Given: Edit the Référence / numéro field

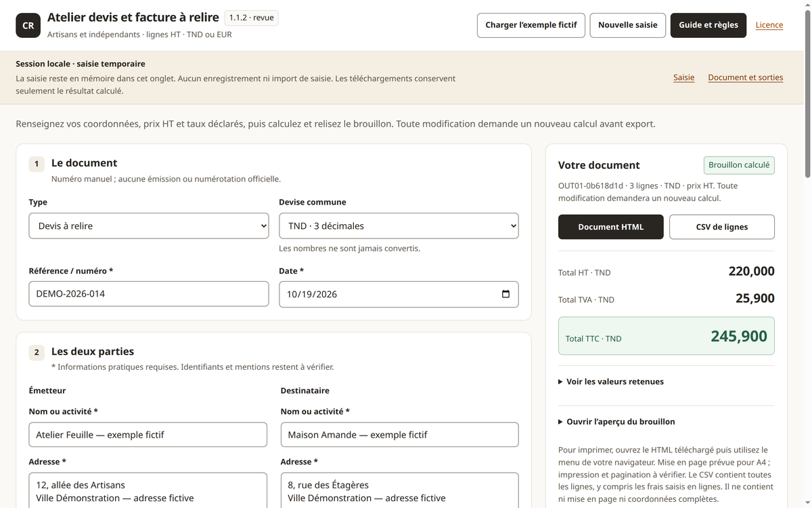Looking at the screenshot, I should click(x=149, y=294).
